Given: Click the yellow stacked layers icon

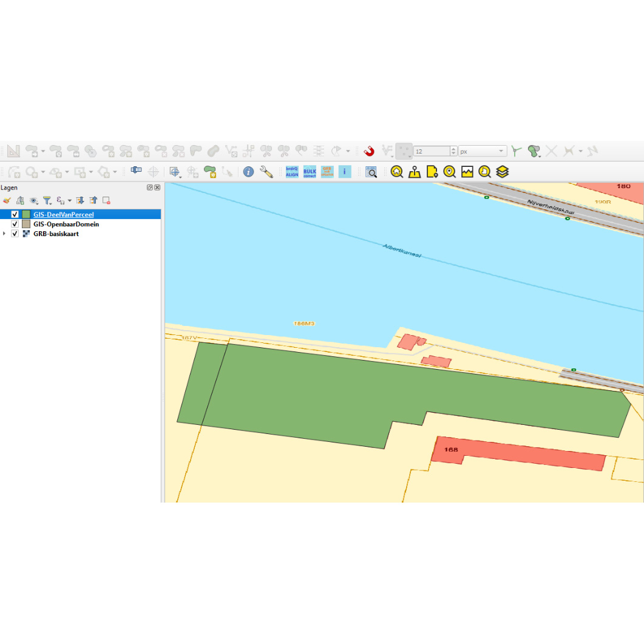Looking at the screenshot, I should (x=502, y=172).
